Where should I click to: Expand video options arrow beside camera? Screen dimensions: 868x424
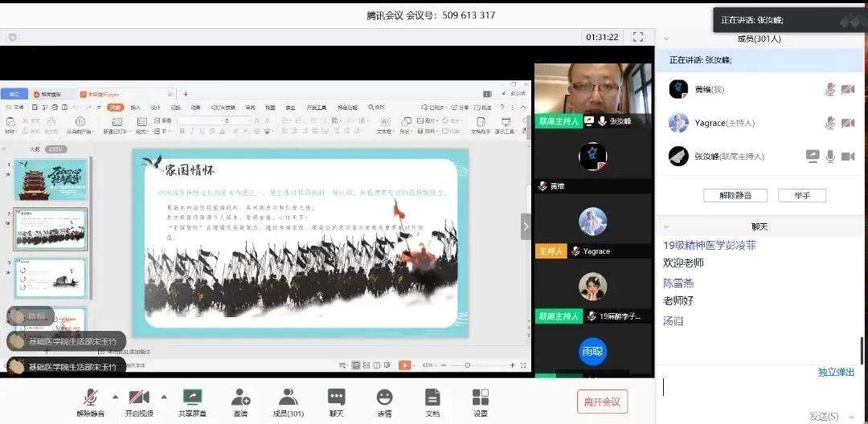[164, 396]
